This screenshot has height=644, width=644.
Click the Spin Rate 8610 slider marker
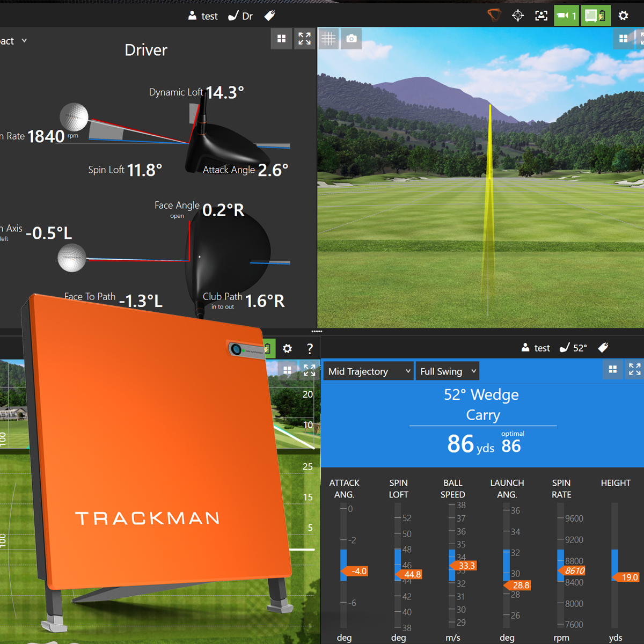click(x=572, y=570)
